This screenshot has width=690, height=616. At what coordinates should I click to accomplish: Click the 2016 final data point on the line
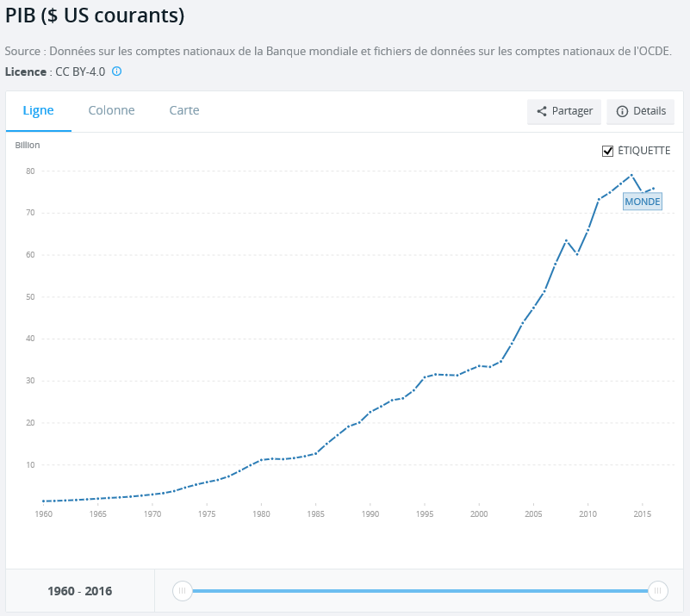[654, 189]
